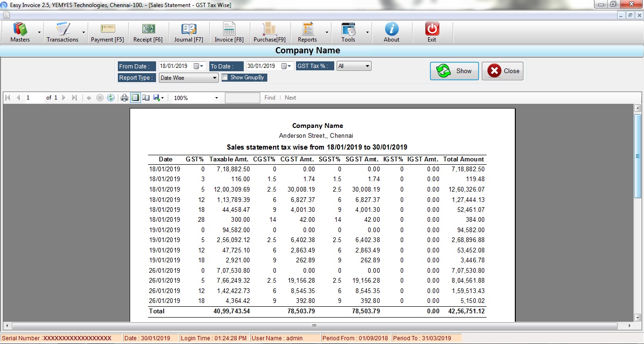This screenshot has height=344, width=644.
Task: Click the horizontal scrollbar thumb
Action: point(314,326)
